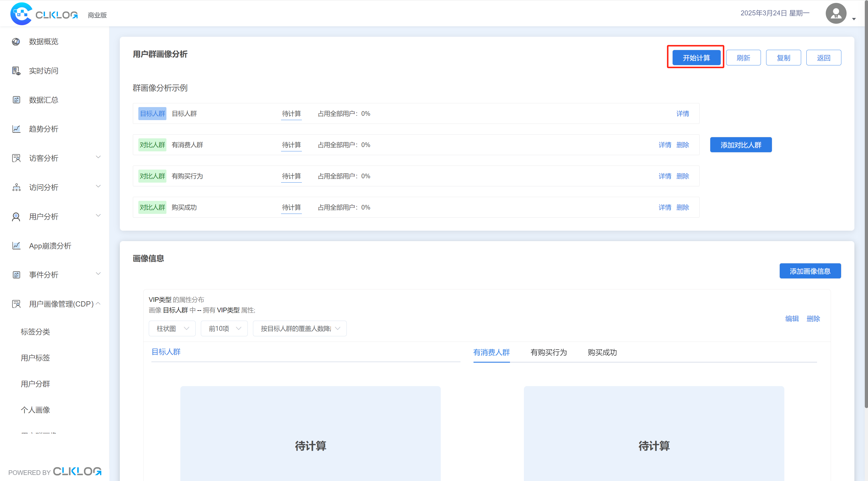This screenshot has height=481, width=868.
Task: Click the App崩溃分析 sidebar icon
Action: tap(16, 245)
